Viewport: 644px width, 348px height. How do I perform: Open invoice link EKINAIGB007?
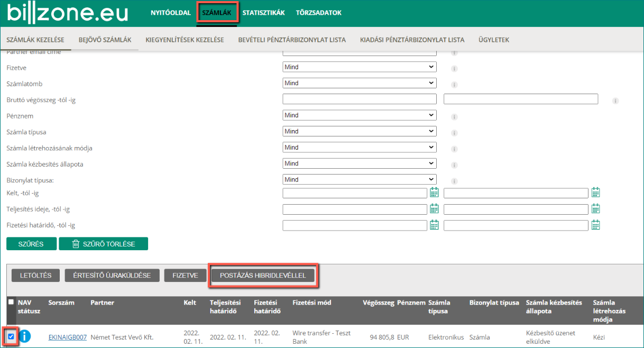point(67,337)
